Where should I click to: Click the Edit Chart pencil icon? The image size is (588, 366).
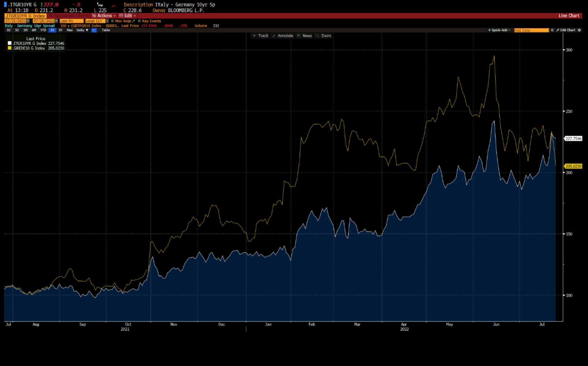558,30
